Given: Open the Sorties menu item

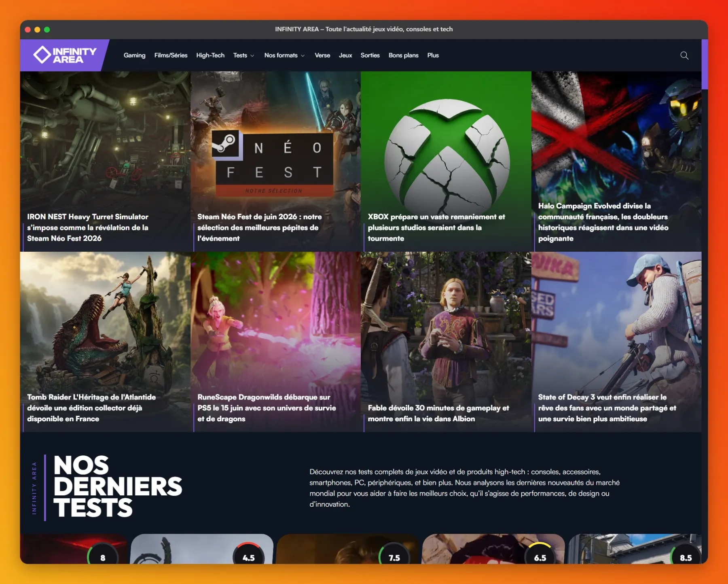Looking at the screenshot, I should [x=370, y=55].
